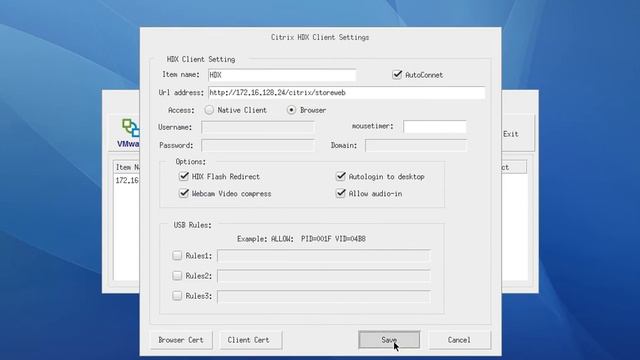Toggle the AutoConnet checkbox
The height and width of the screenshot is (360, 640).
coord(397,75)
